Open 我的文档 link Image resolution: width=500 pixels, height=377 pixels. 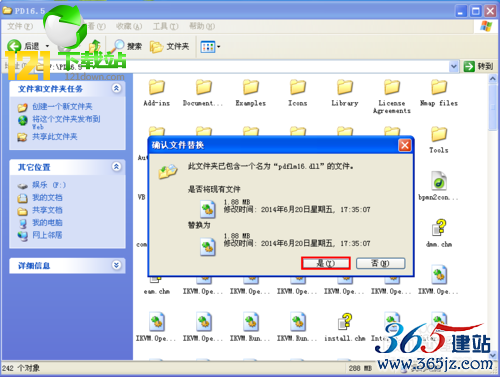[x=47, y=198]
